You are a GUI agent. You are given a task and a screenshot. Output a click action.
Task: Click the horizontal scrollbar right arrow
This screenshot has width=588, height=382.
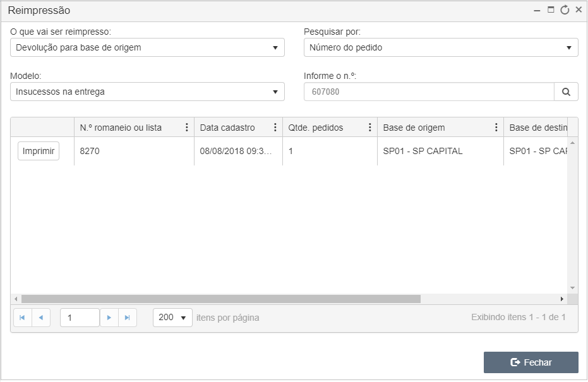pos(561,299)
